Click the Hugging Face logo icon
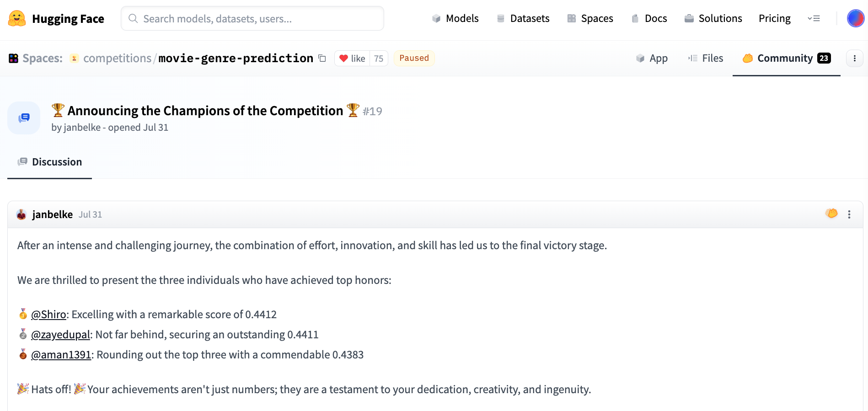This screenshot has height=411, width=868. coord(17,19)
